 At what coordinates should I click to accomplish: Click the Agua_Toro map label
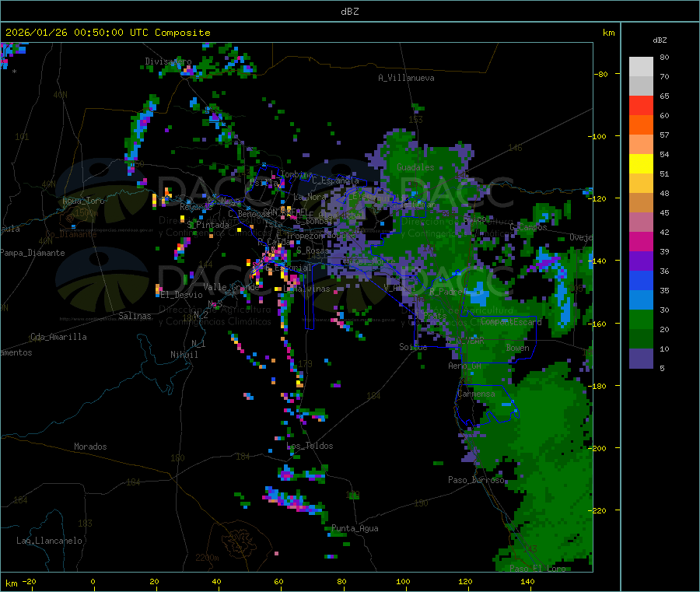pyautogui.click(x=83, y=201)
